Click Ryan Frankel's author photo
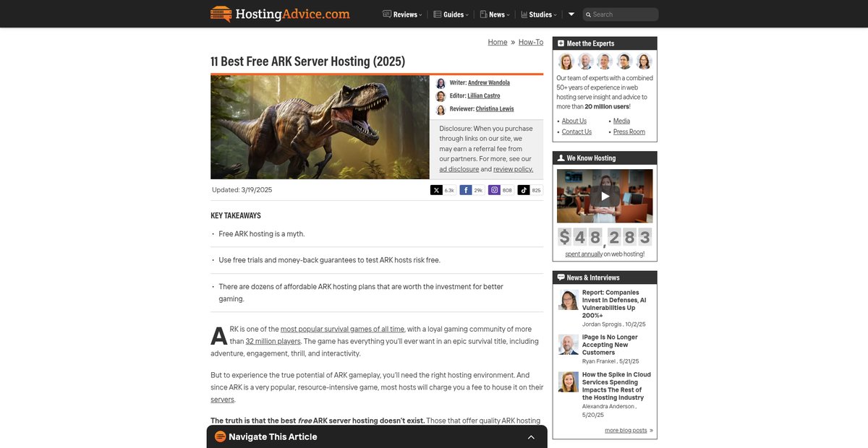This screenshot has width=868, height=448. click(569, 344)
